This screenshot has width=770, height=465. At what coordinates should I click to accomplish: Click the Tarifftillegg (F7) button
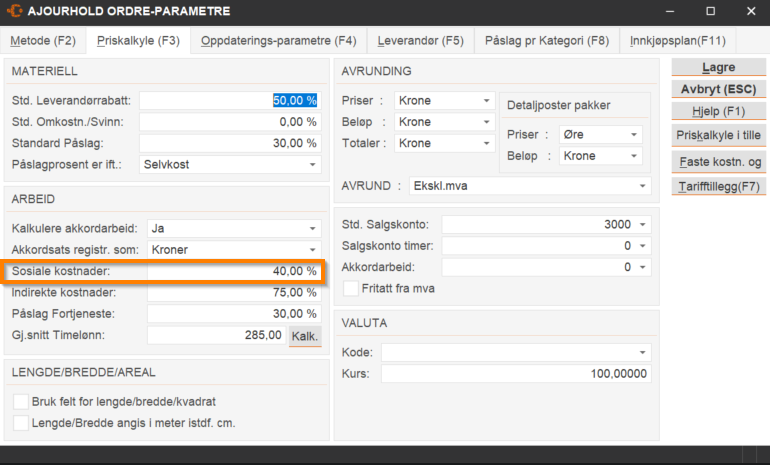click(x=718, y=187)
